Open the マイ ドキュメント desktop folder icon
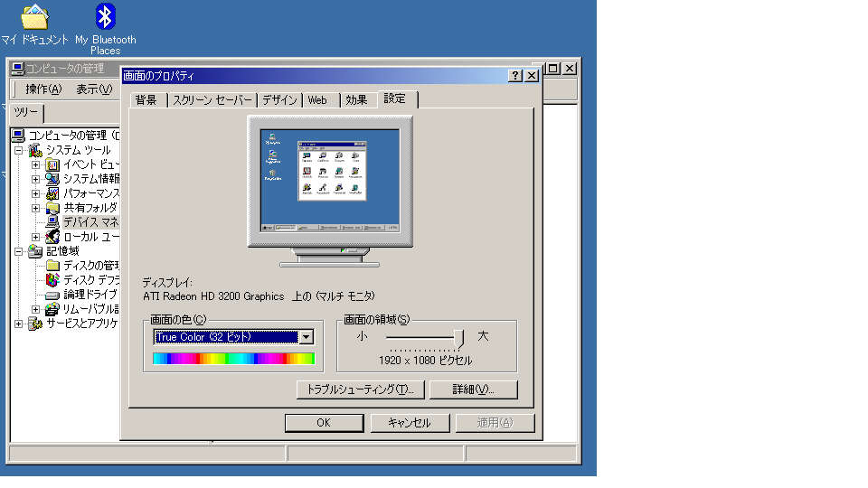This screenshot has height=488, width=868. pos(34,16)
